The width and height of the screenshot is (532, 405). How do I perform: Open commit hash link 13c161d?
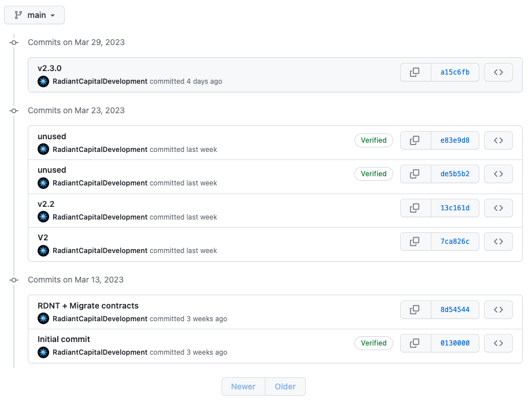click(x=455, y=208)
